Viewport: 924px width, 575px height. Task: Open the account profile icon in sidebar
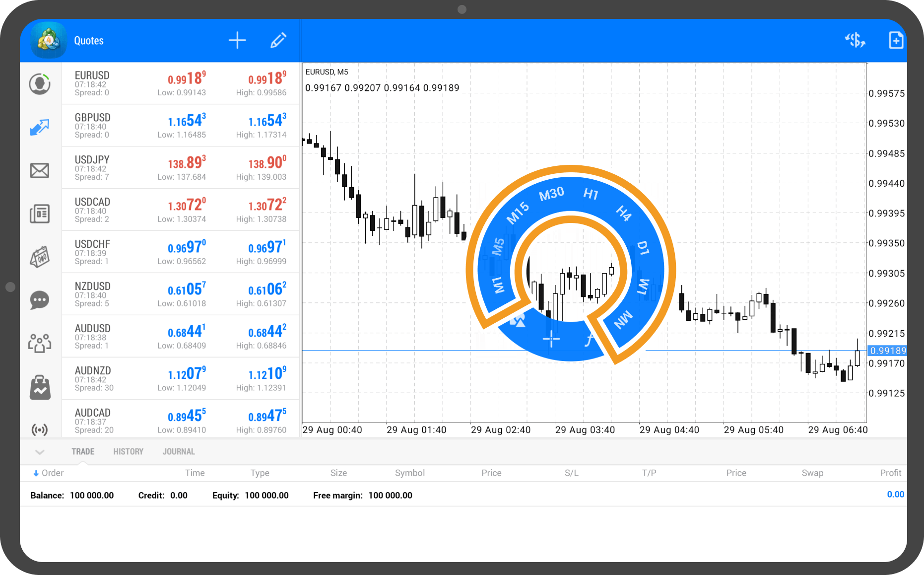tap(40, 84)
